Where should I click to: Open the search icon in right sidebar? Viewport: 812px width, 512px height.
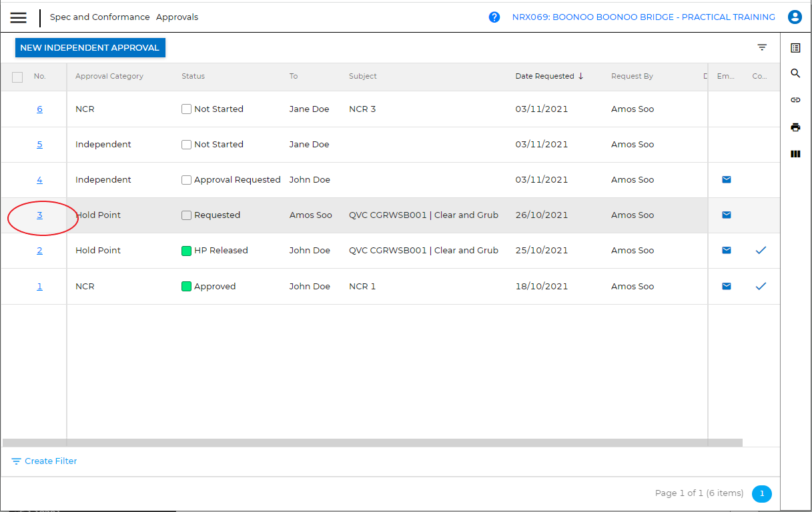[x=795, y=73]
